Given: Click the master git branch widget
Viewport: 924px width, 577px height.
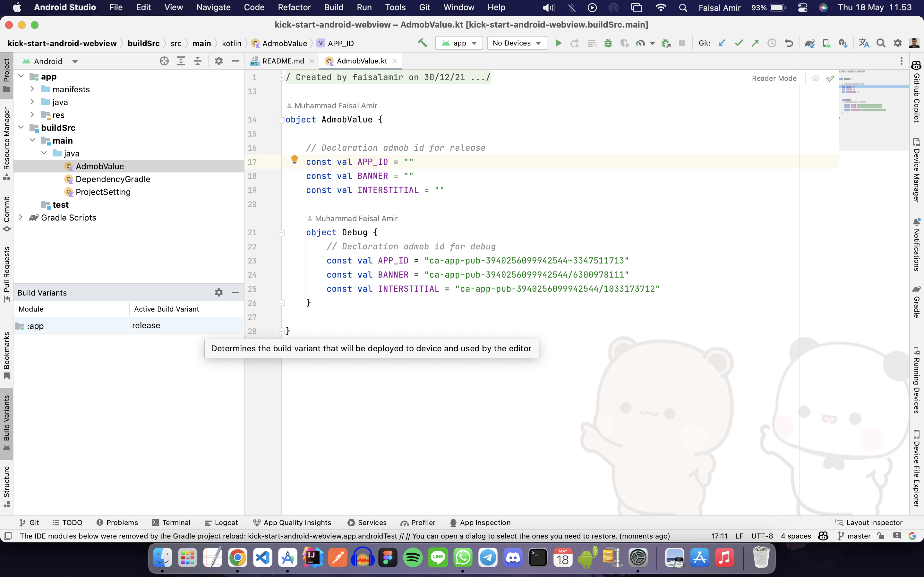Looking at the screenshot, I should [854, 536].
